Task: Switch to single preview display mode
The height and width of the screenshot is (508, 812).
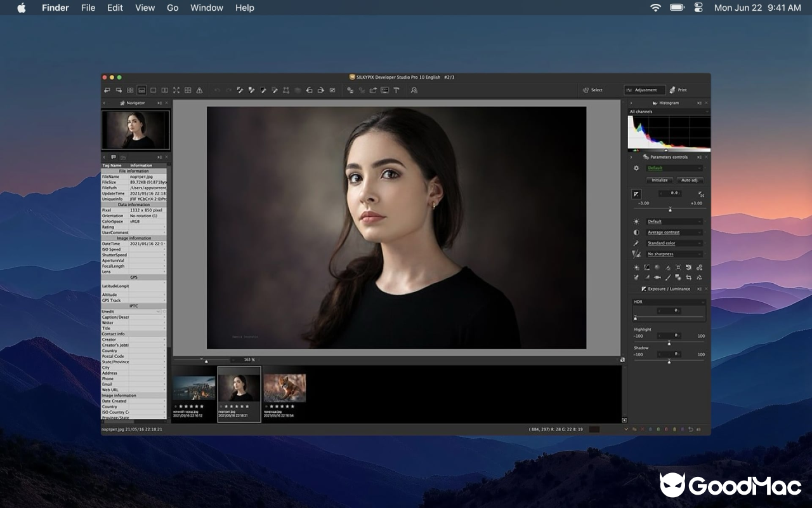Action: point(153,90)
